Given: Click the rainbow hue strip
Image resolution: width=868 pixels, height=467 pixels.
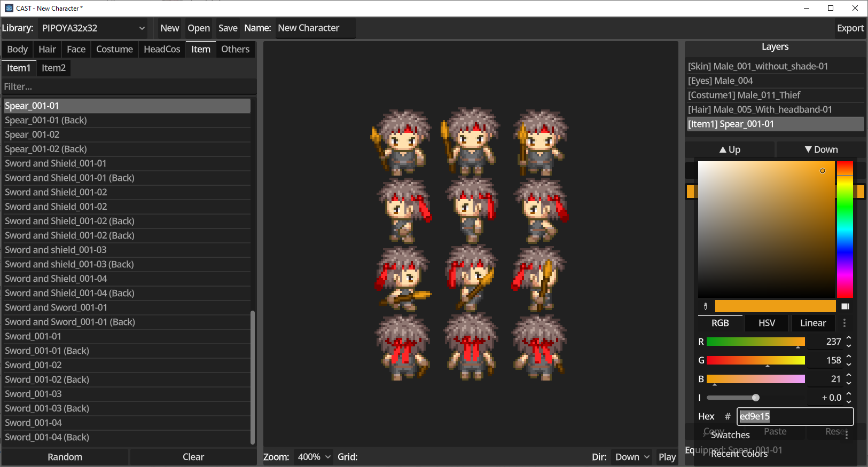Looking at the screenshot, I should [x=845, y=229].
